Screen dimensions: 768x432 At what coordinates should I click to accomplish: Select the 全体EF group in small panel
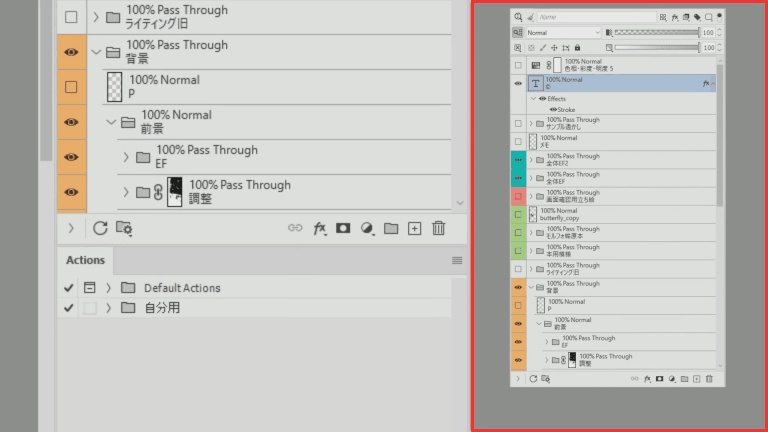[x=621, y=178]
